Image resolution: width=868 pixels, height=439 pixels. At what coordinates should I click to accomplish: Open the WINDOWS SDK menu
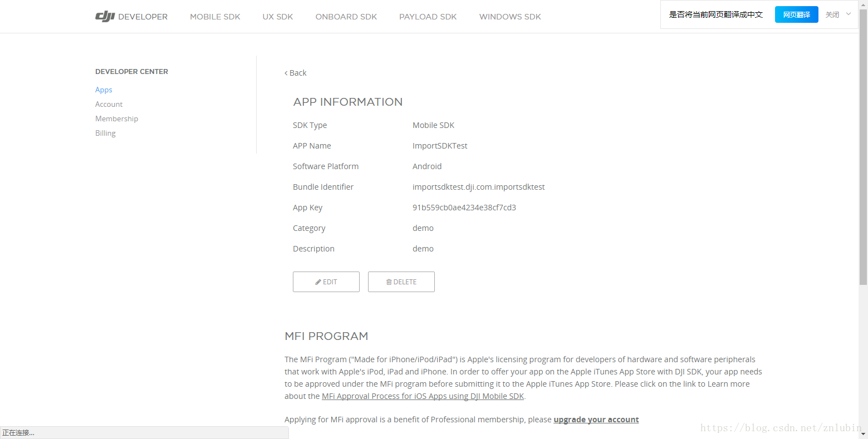pyautogui.click(x=510, y=17)
